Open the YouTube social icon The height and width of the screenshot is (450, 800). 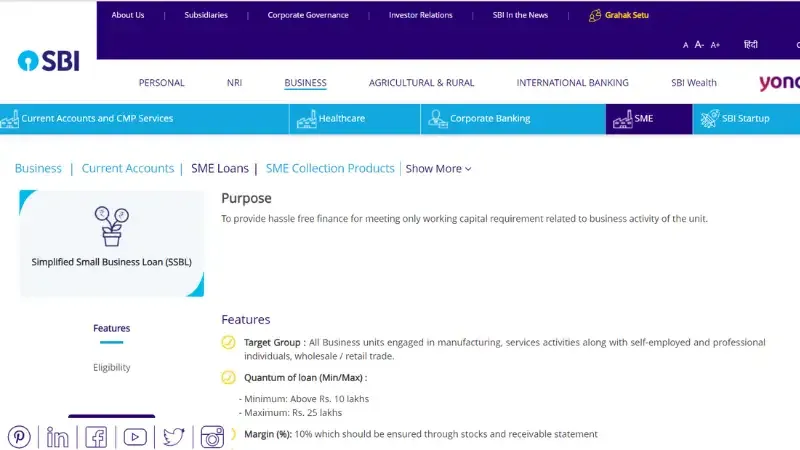point(135,437)
